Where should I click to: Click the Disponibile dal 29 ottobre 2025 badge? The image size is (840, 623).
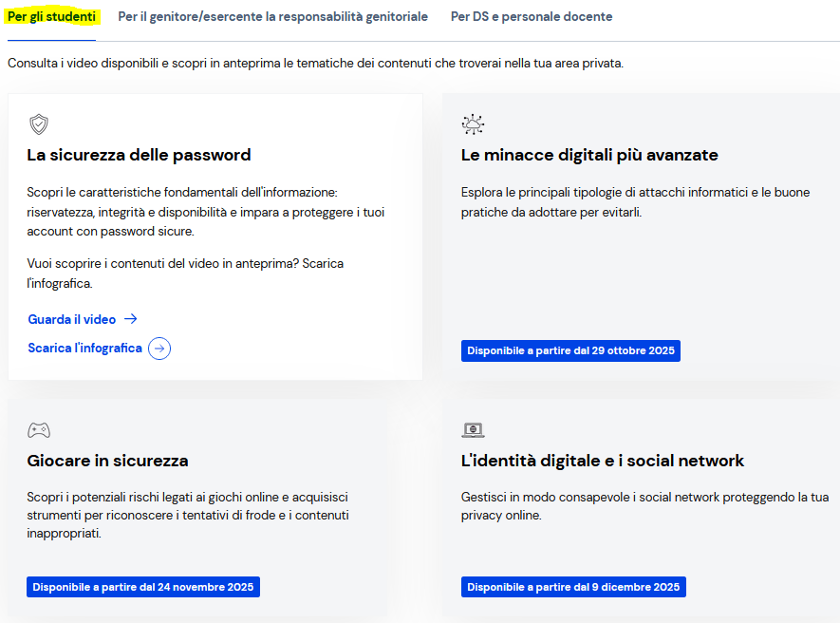pos(570,350)
